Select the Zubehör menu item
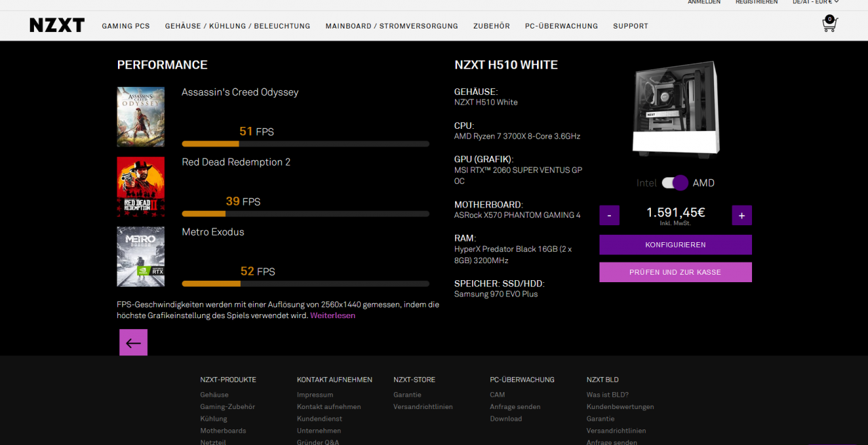The width and height of the screenshot is (868, 445). 492,26
